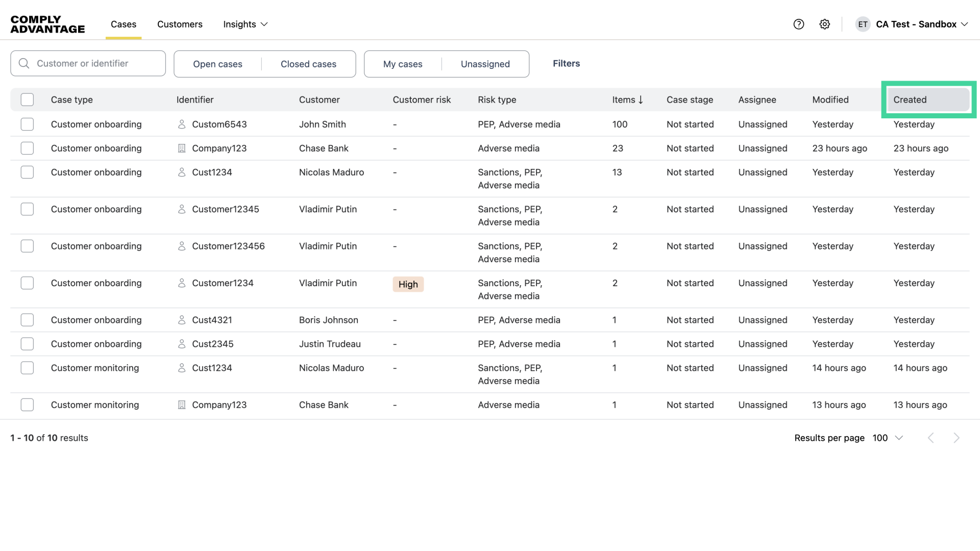Open the settings gear icon
The image size is (980, 551).
(x=825, y=24)
